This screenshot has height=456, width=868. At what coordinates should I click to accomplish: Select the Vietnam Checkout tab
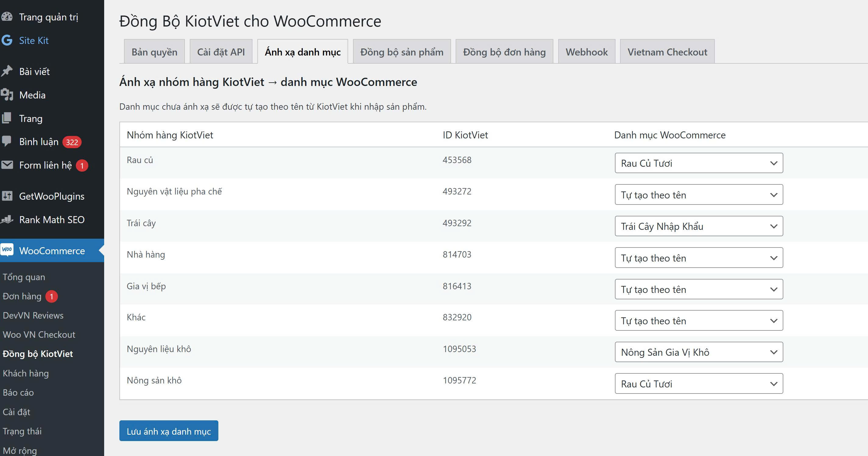pyautogui.click(x=667, y=52)
